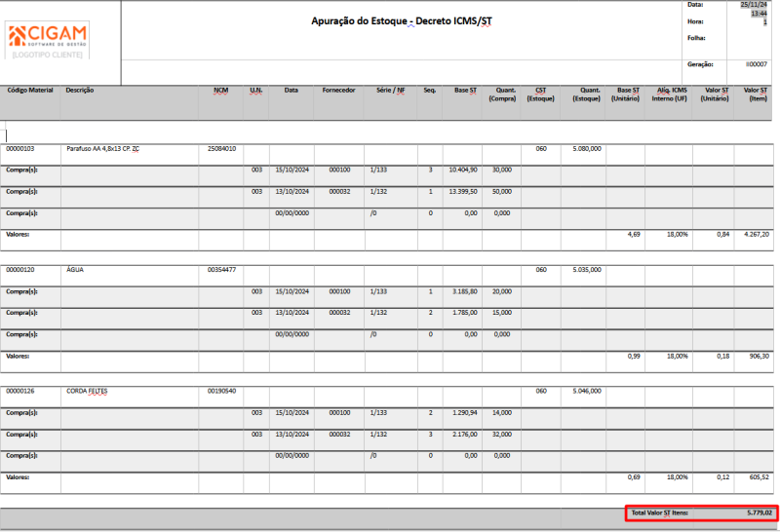Click Base ST value 10.404,90
780x532 pixels.
coord(463,171)
